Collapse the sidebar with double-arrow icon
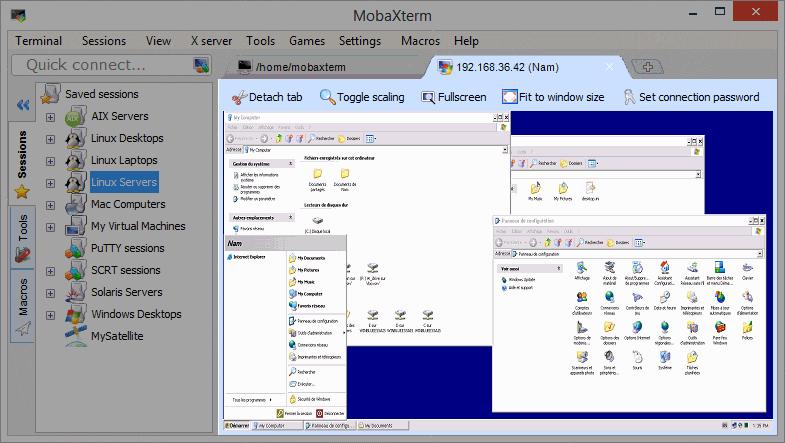Viewport: 785px width, 443px height. click(x=22, y=105)
